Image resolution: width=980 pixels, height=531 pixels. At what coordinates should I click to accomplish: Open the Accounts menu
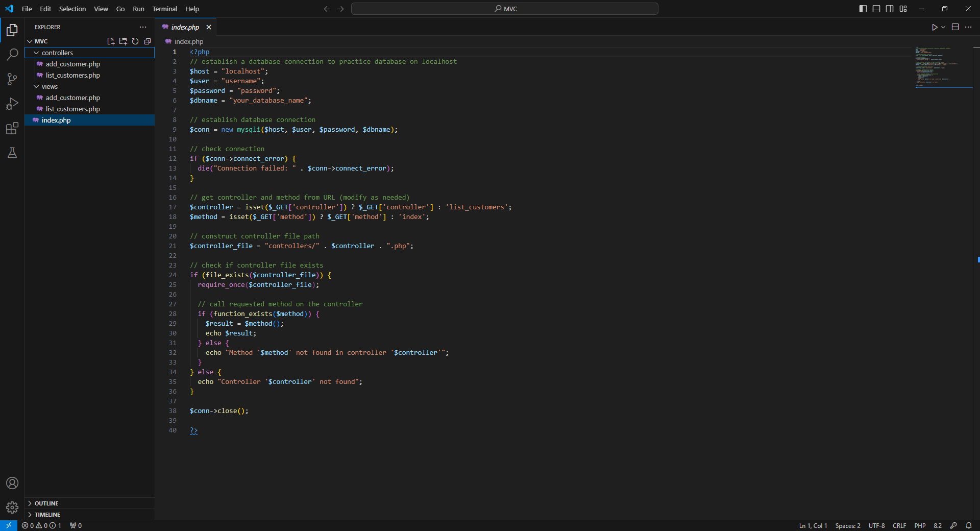click(x=12, y=483)
